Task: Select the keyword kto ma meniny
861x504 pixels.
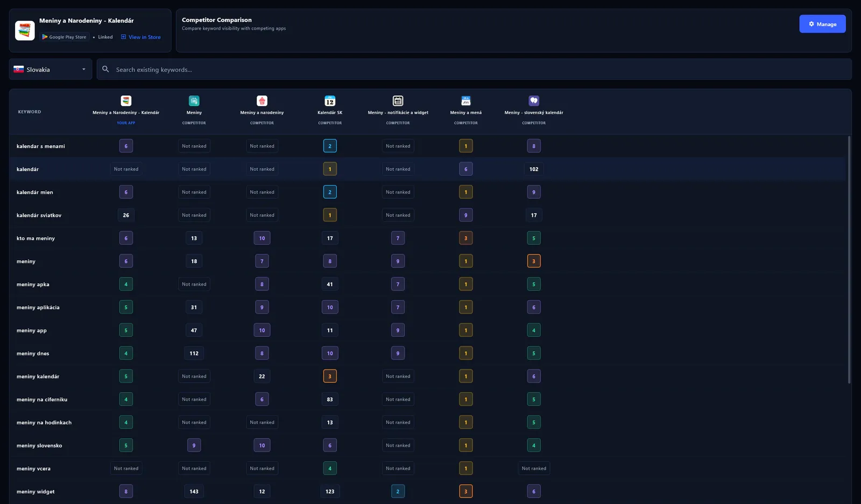Action: pyautogui.click(x=36, y=238)
